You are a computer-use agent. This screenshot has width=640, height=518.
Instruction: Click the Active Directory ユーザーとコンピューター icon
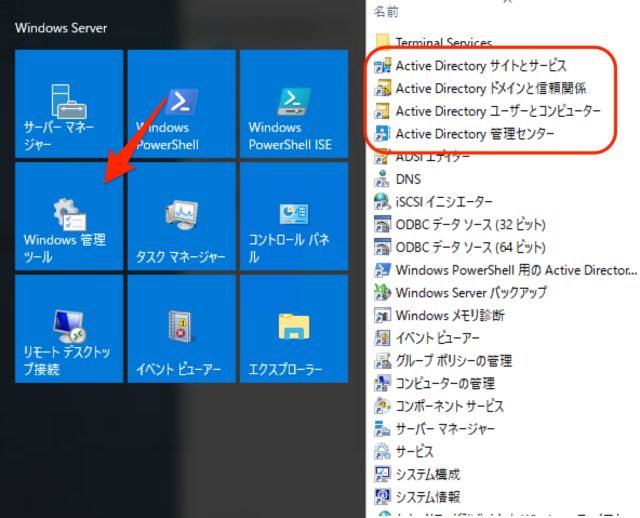coord(382,111)
